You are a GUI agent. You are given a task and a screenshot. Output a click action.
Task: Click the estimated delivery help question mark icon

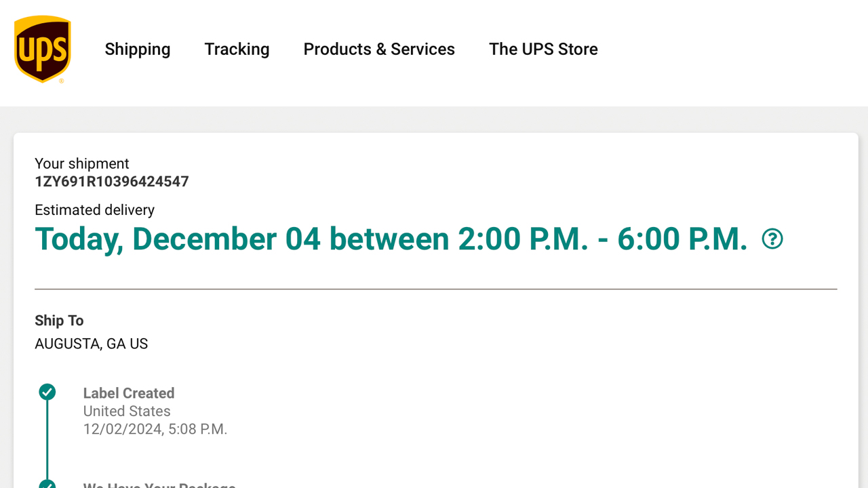[x=772, y=239]
